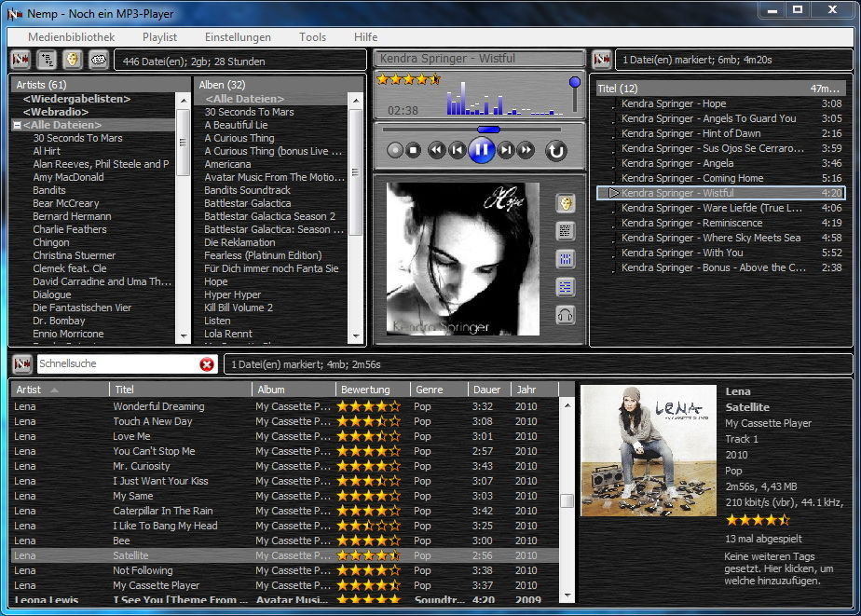
Task: Select playlist entry Kendra Springer - Coming Home
Action: [692, 178]
